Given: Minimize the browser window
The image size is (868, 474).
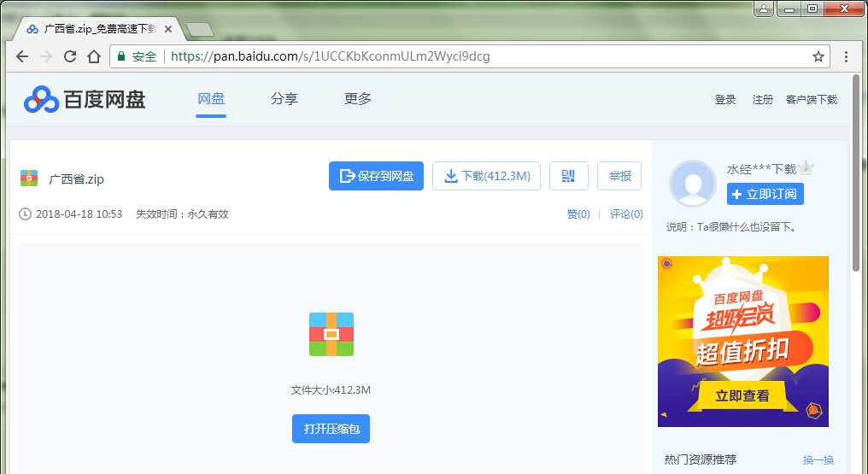Looking at the screenshot, I should 789,9.
